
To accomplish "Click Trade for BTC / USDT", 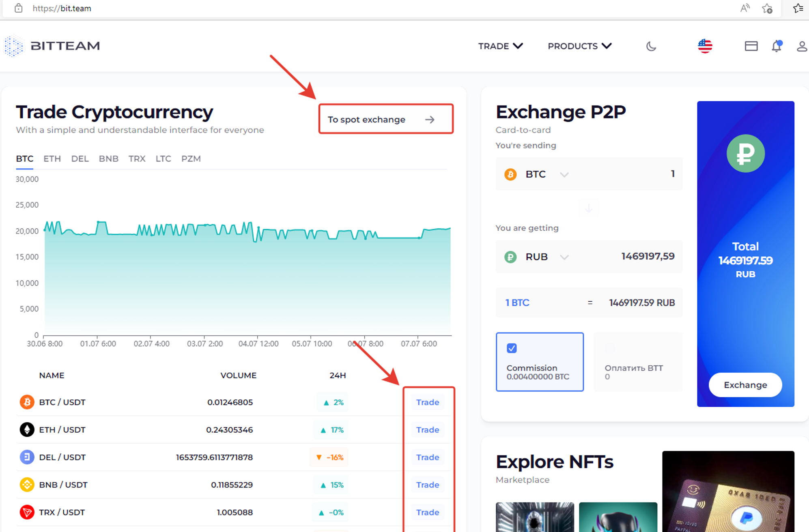I will [x=428, y=402].
